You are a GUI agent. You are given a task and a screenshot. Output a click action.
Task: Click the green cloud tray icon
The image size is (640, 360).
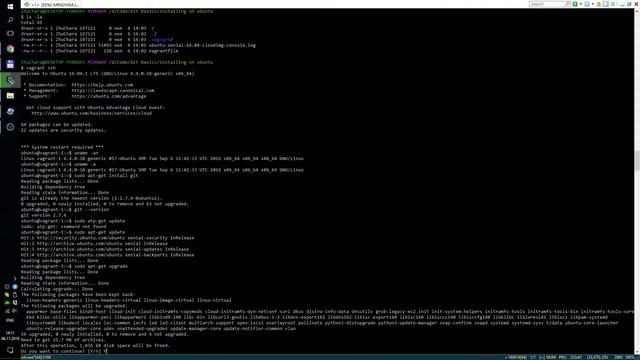[x=7, y=302]
